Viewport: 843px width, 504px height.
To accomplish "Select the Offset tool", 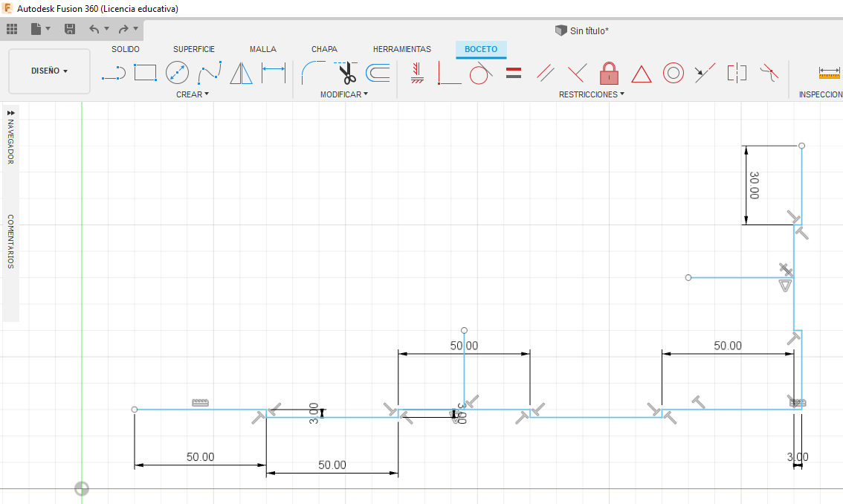I will [378, 73].
